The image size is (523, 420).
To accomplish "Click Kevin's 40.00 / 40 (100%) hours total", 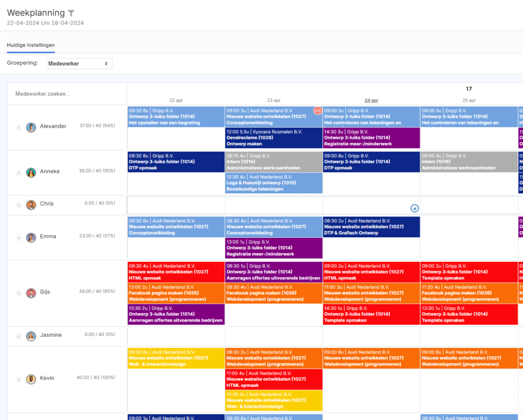I will point(96,377).
